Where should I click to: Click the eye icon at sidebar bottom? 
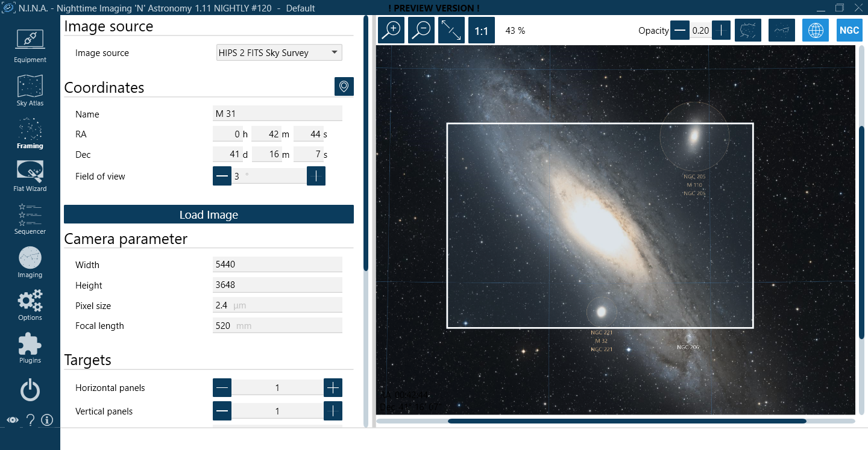click(x=12, y=420)
